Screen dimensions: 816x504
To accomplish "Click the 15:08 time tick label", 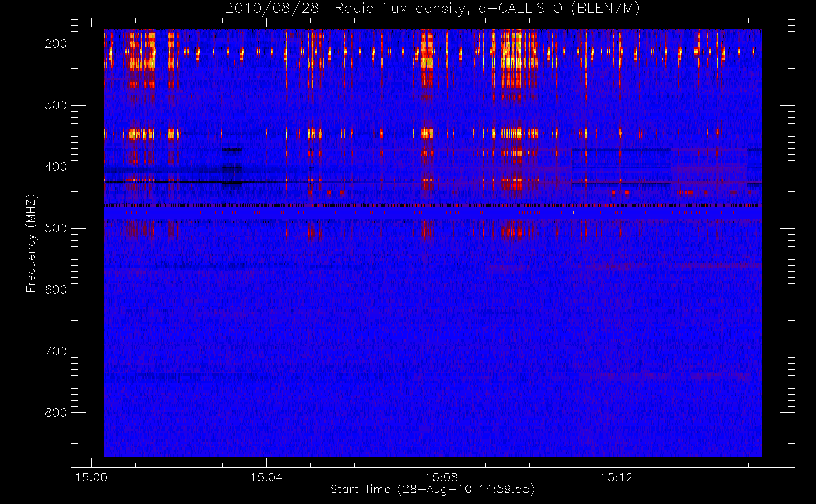I will coord(442,477).
